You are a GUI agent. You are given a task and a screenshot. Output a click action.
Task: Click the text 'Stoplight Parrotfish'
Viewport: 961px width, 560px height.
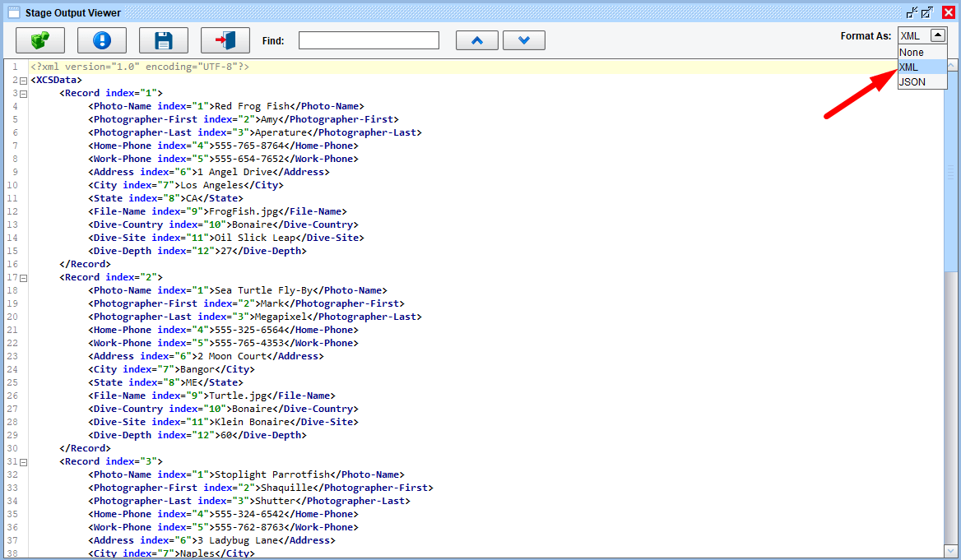pyautogui.click(x=272, y=474)
